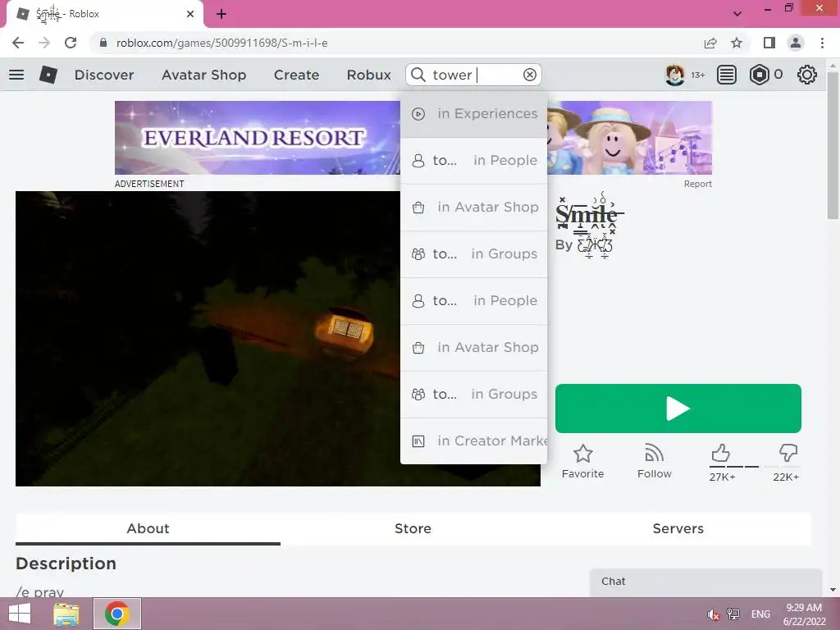Viewport: 840px width, 630px height.
Task: Click the Chrome taskbar icon
Action: click(x=117, y=614)
